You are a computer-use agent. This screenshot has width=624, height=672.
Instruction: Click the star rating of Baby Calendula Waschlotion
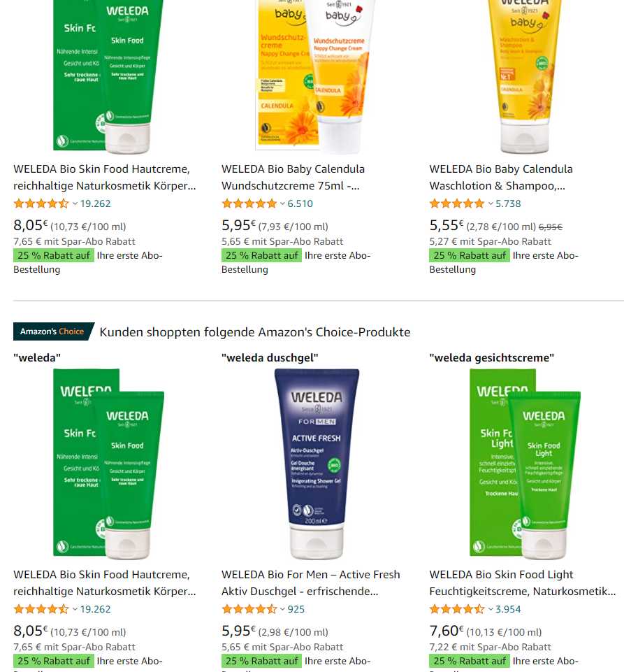click(457, 203)
